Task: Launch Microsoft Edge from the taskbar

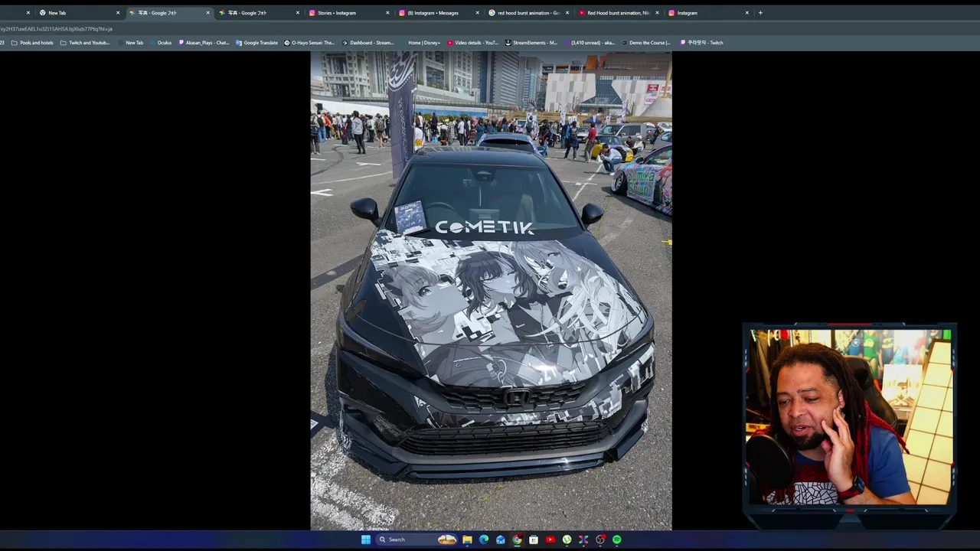Action: point(484,540)
